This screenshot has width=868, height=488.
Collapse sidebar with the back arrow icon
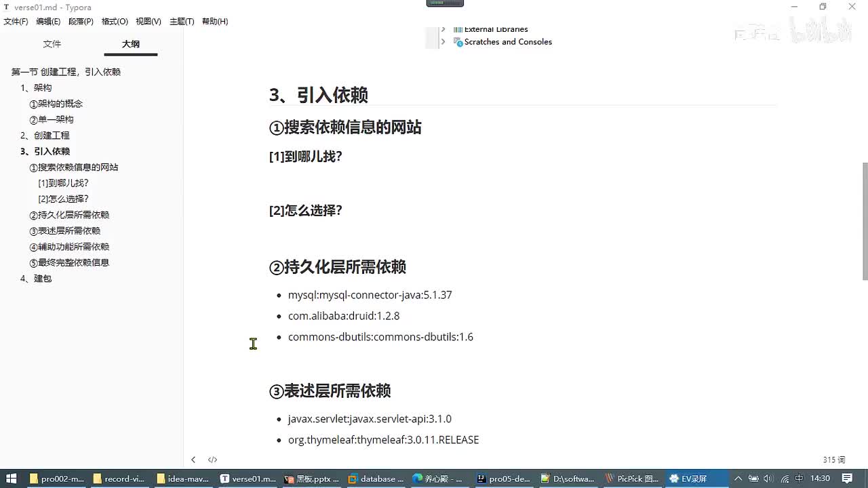point(193,460)
